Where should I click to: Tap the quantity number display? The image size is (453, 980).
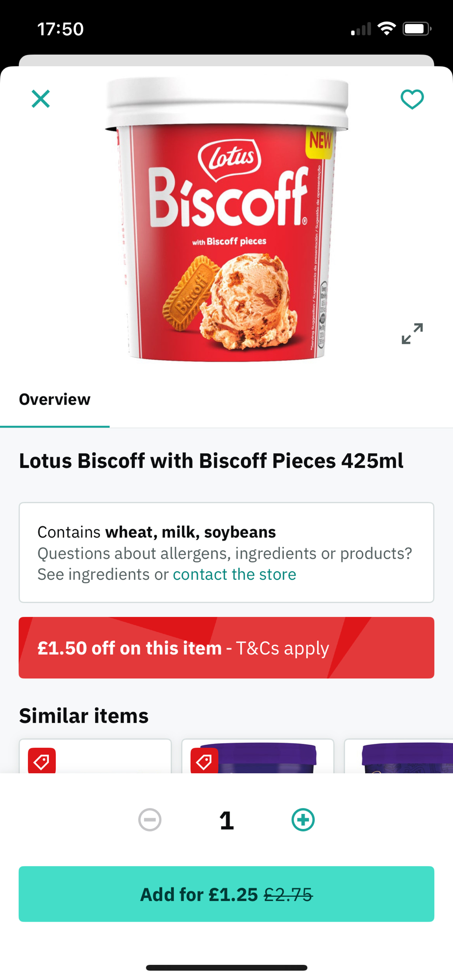click(x=226, y=820)
